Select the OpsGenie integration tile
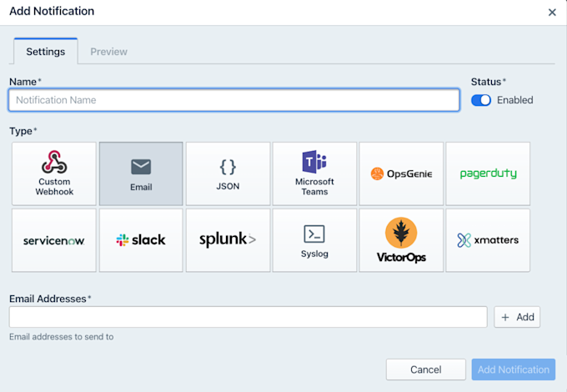This screenshot has height=392, width=567. click(x=401, y=173)
